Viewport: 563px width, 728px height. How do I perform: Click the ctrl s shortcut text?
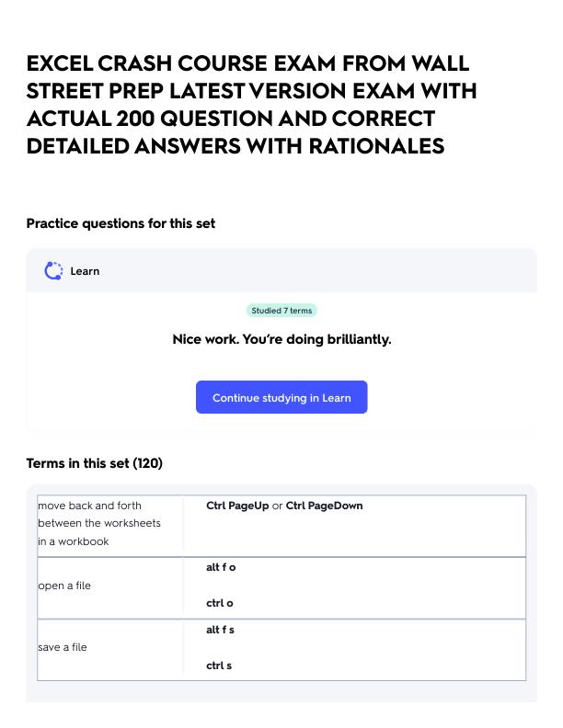219,665
